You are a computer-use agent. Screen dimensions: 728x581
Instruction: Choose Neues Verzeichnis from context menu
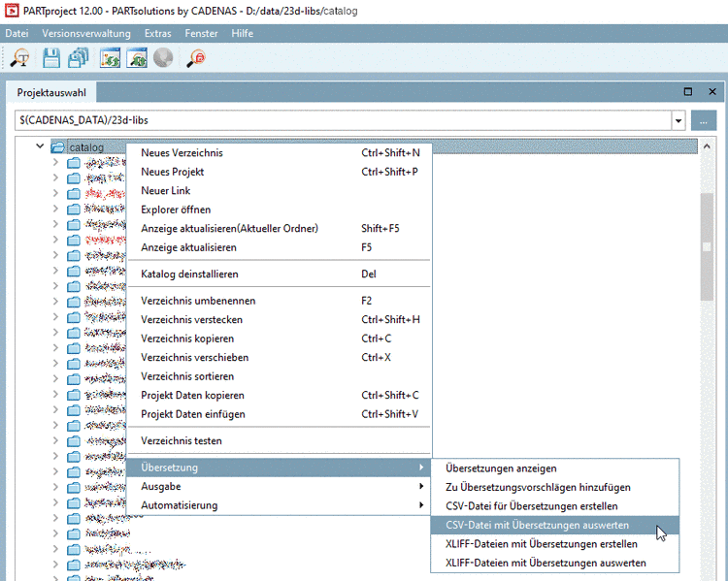279,152
